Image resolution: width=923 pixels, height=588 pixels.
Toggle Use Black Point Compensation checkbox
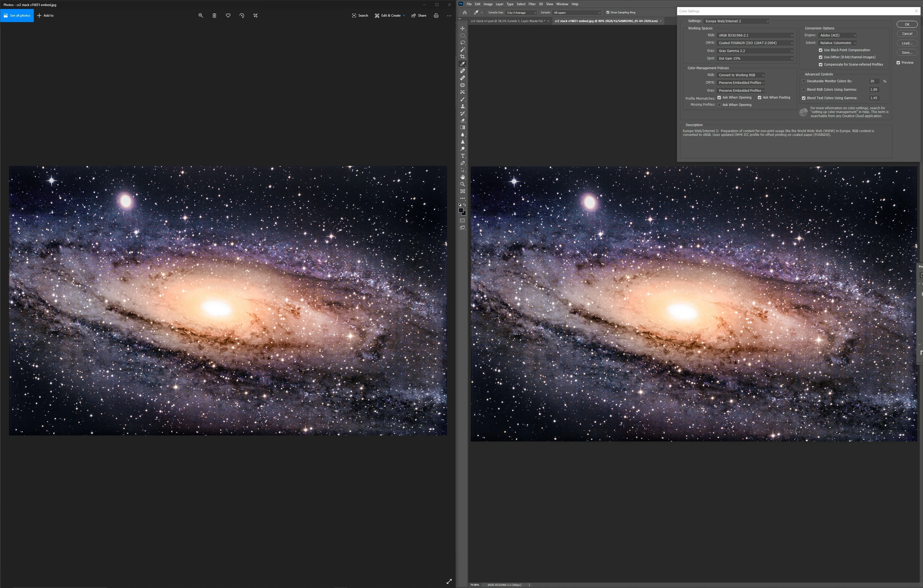pyautogui.click(x=821, y=50)
